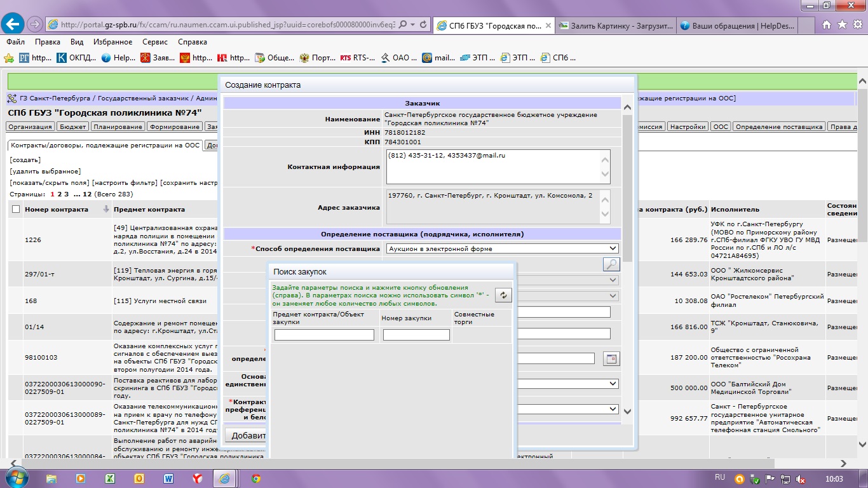Open Word from the taskbar

point(168,478)
